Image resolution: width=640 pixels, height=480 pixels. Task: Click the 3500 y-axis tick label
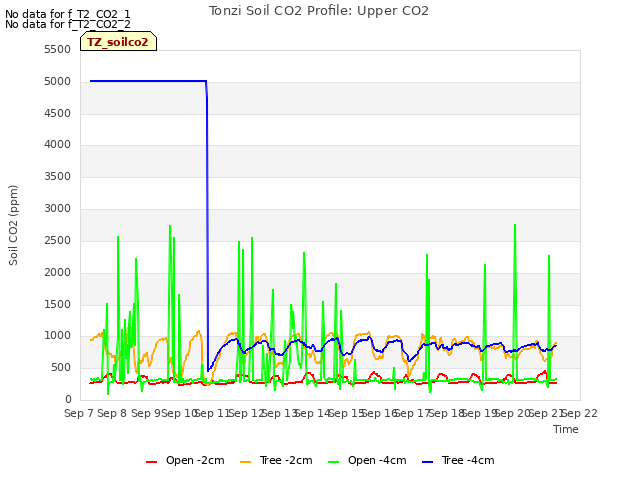[58, 176]
